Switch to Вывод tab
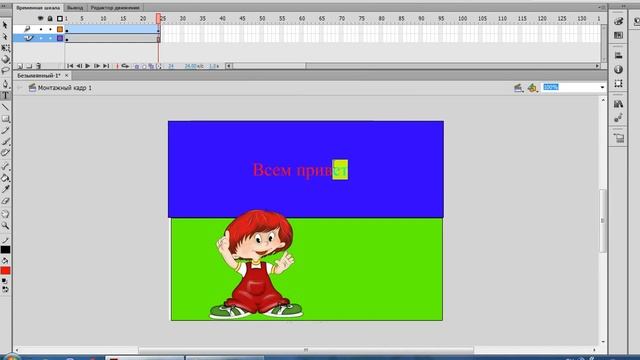This screenshot has height=360, width=640. [75, 8]
